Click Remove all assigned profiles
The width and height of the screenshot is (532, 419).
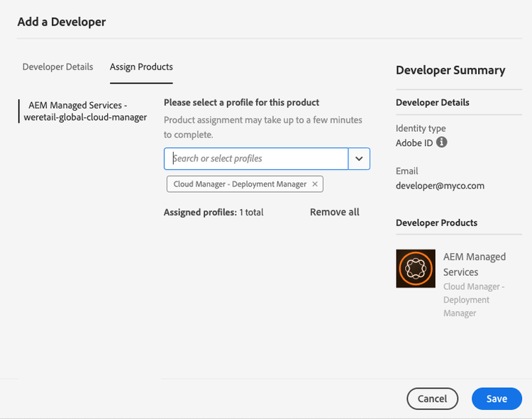335,212
